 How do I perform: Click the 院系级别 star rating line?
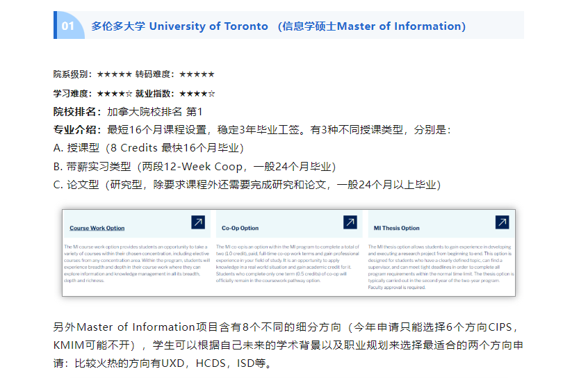(x=134, y=74)
